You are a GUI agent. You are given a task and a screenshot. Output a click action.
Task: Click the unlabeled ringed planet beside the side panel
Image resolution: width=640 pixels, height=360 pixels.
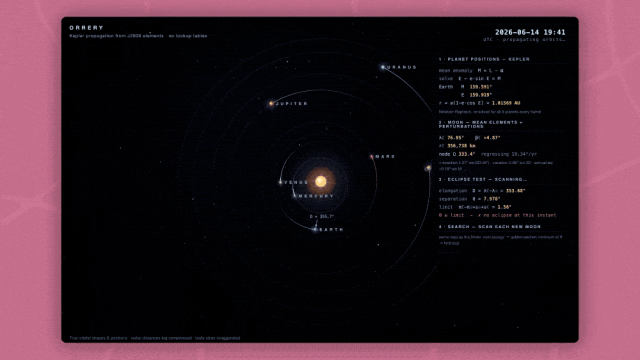(x=428, y=168)
